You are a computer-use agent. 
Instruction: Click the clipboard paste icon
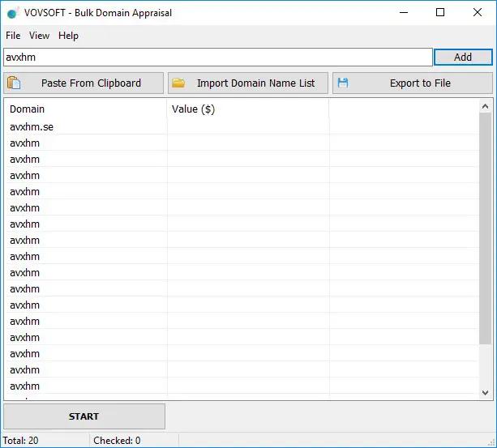[14, 83]
